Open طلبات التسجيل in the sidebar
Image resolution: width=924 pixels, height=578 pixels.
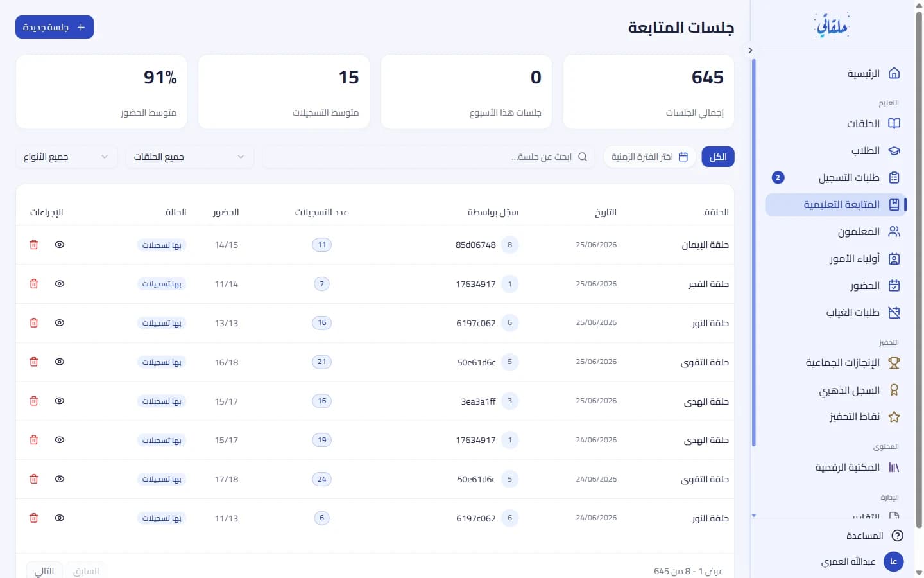[x=835, y=178]
